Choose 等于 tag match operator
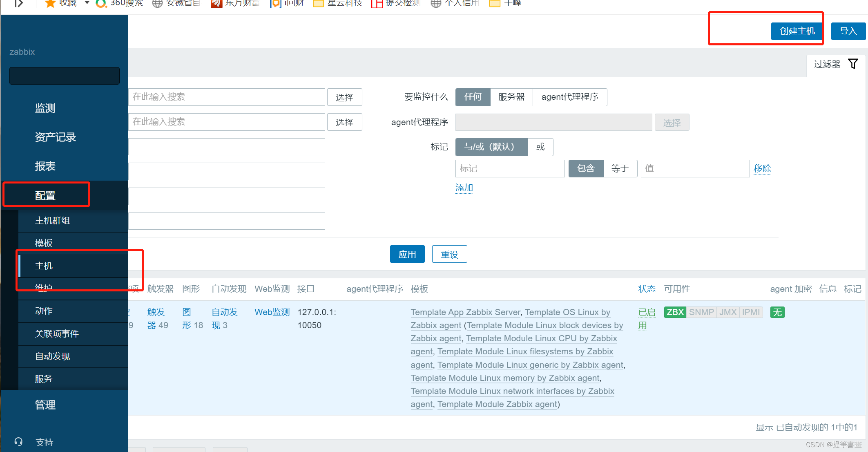 (620, 168)
